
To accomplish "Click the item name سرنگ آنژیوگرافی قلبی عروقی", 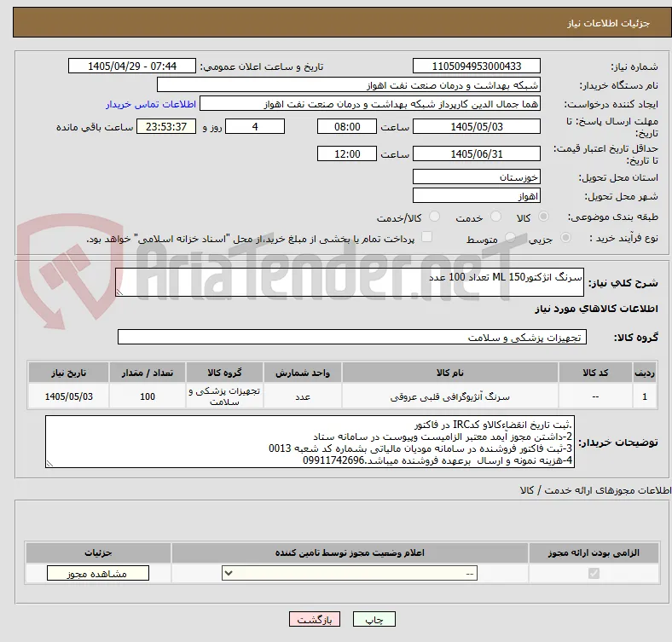I will click(x=450, y=396).
